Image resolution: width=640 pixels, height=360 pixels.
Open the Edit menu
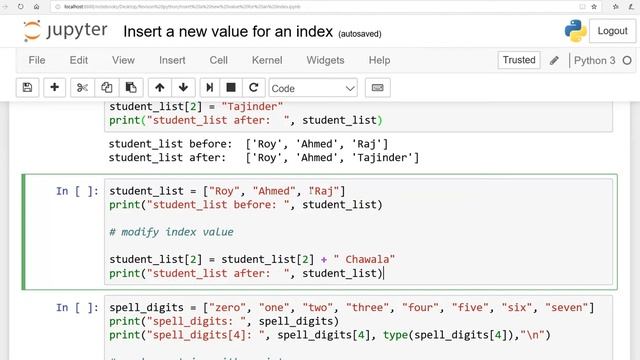[79, 60]
